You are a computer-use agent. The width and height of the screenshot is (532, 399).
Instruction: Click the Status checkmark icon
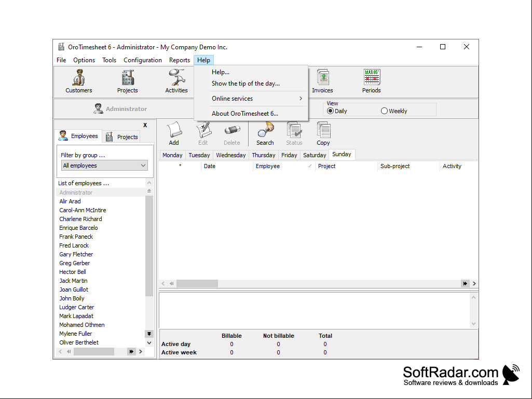click(x=294, y=134)
